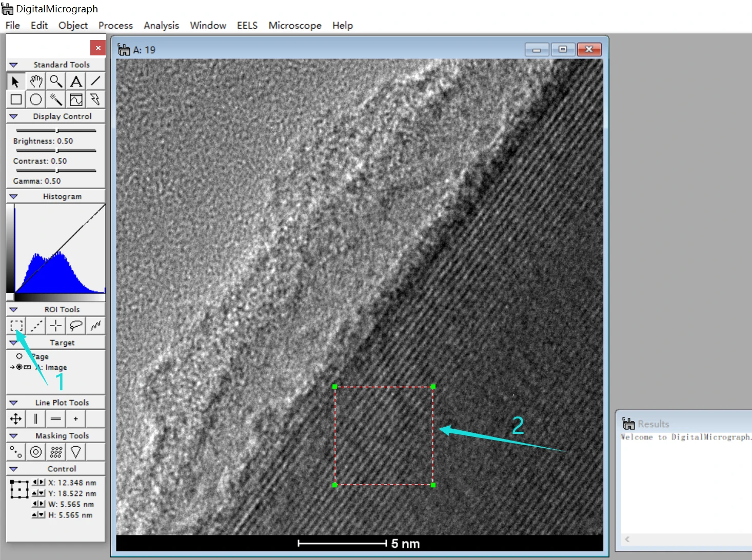Click the ring bandpass mask tool

click(x=36, y=452)
